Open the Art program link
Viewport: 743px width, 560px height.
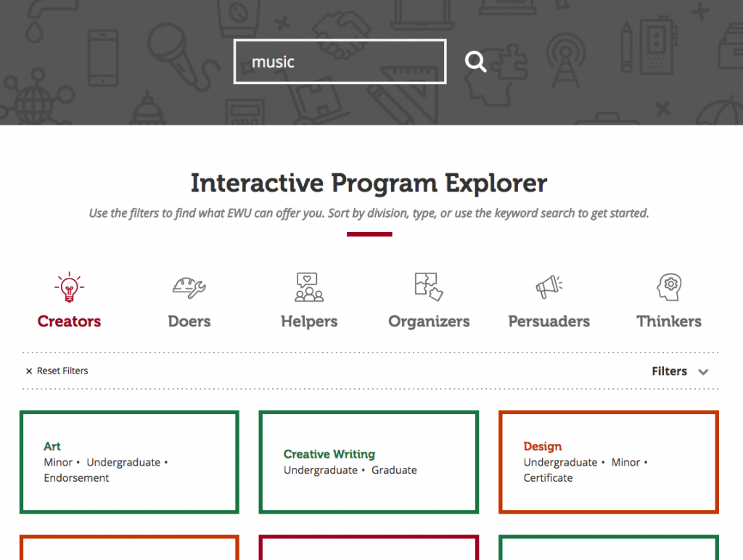click(52, 446)
